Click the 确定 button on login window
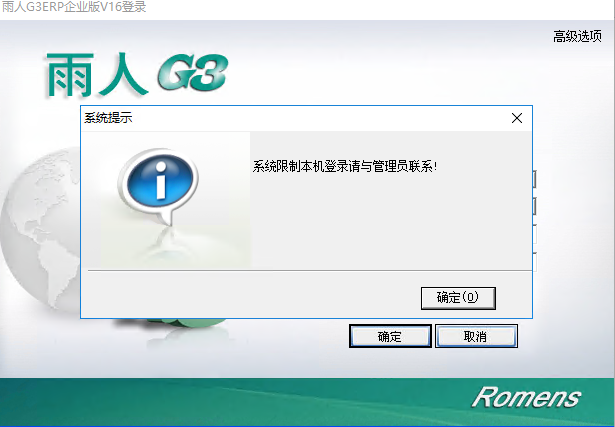The width and height of the screenshot is (615, 427). [390, 336]
